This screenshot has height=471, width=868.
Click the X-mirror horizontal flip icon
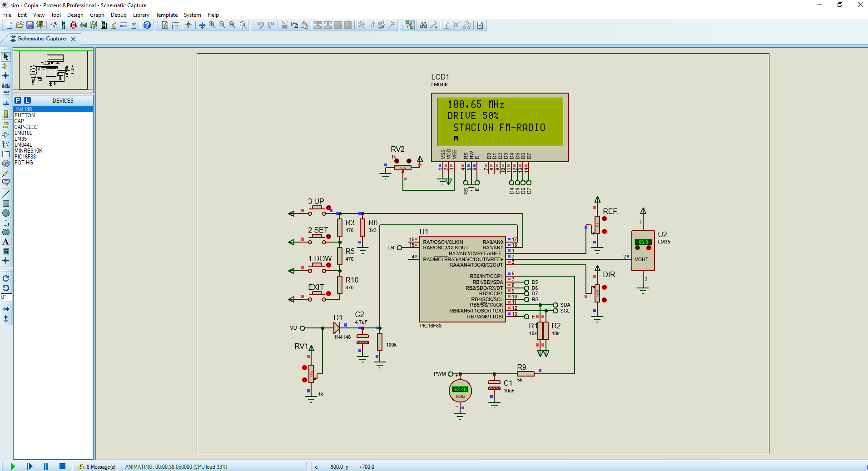point(6,309)
